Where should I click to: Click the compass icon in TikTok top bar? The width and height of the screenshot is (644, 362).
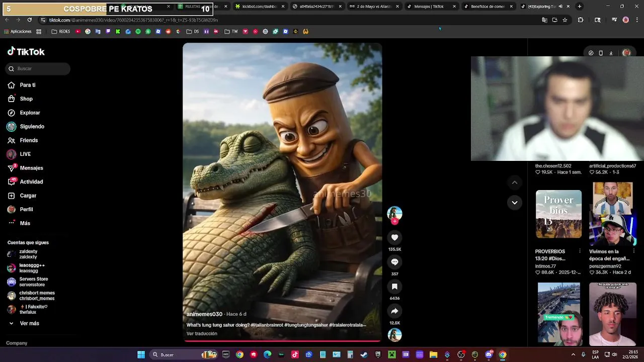point(591,53)
